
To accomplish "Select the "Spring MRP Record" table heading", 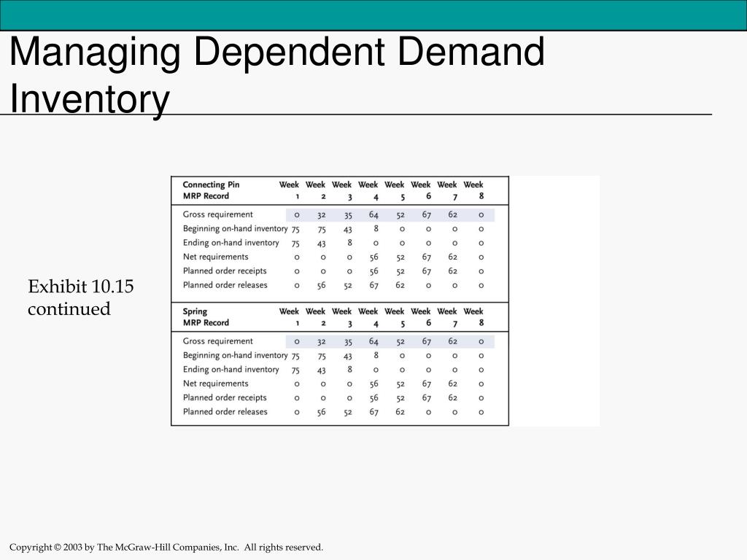I will [x=206, y=316].
